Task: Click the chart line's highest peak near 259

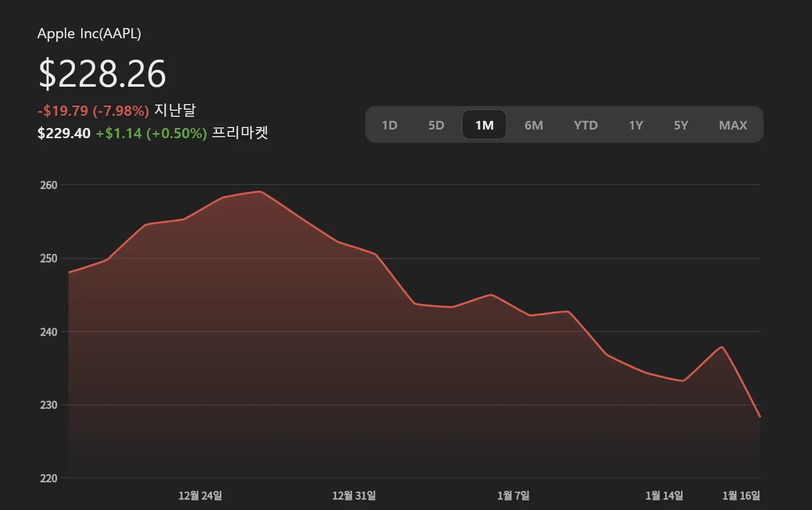Action: click(261, 192)
